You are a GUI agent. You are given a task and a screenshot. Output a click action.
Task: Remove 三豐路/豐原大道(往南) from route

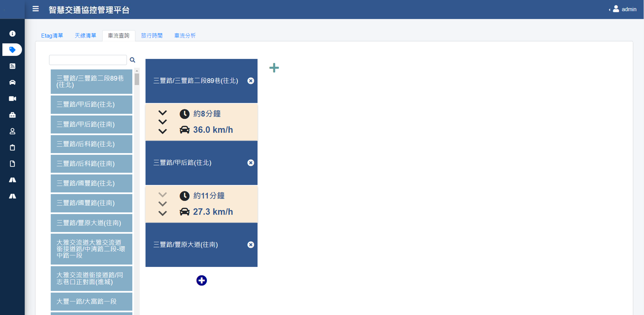[251, 245]
